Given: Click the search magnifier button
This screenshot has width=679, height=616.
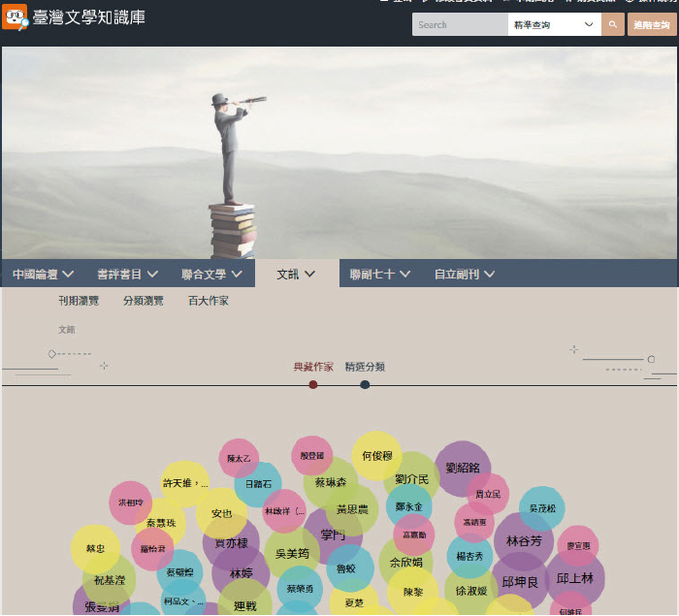Looking at the screenshot, I should [612, 24].
